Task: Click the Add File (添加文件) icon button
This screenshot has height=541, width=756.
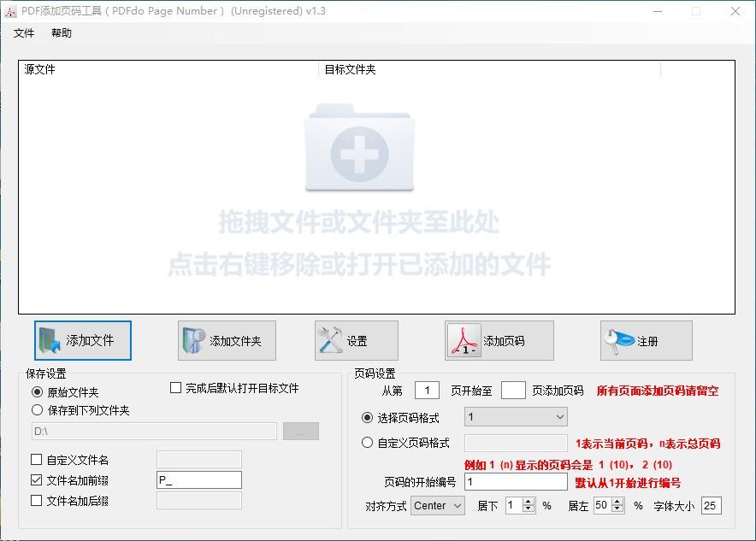Action: (82, 341)
